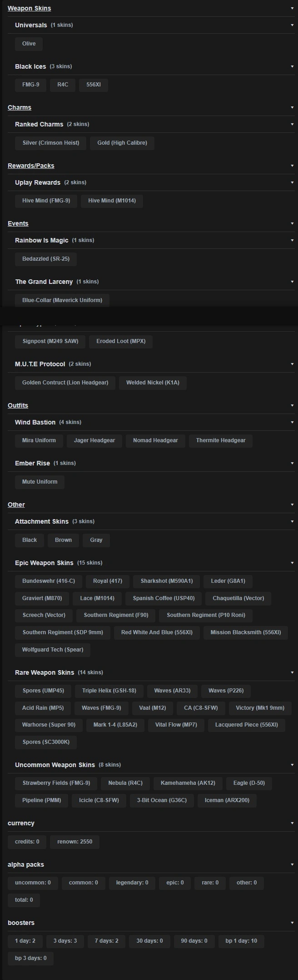Select the Olive universal skin tag
Image resolution: width=298 pixels, height=980 pixels.
click(29, 44)
